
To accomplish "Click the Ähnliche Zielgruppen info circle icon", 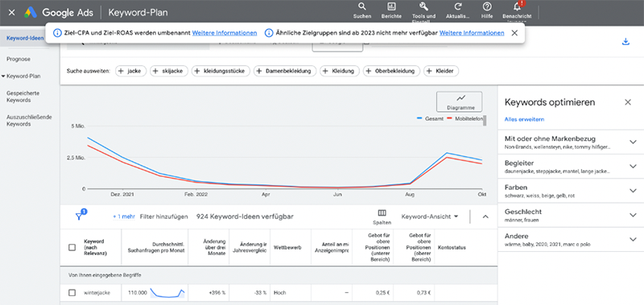I will pos(269,33).
